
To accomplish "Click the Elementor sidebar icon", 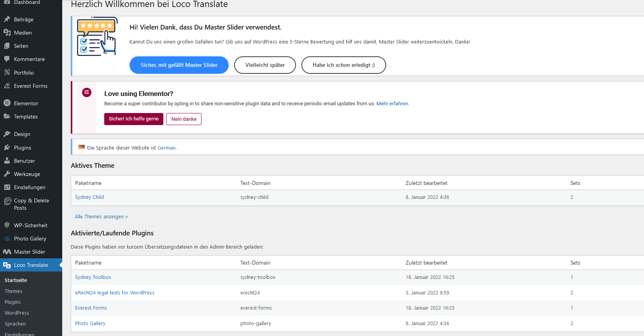I will 7,103.
